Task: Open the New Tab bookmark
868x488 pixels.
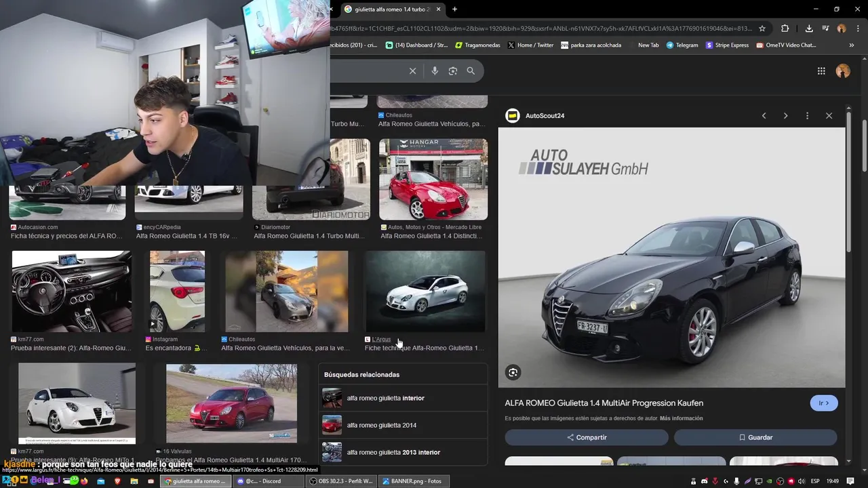Action: coord(644,45)
